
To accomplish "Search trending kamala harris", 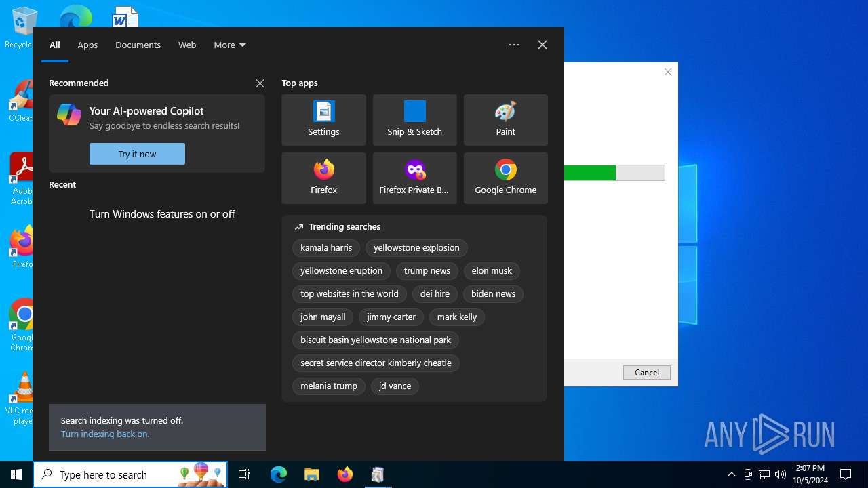I will 326,248.
